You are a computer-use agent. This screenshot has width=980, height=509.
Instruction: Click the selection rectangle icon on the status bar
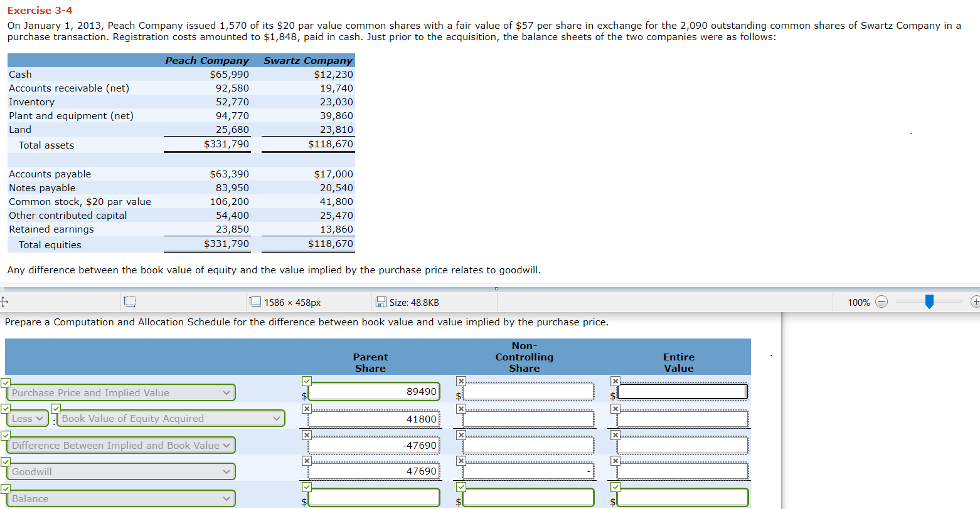tap(129, 302)
